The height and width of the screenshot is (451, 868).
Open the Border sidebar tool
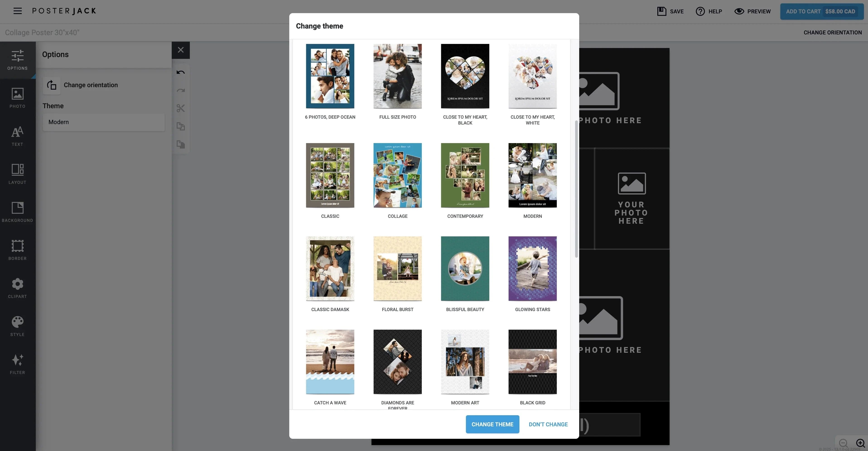17,250
